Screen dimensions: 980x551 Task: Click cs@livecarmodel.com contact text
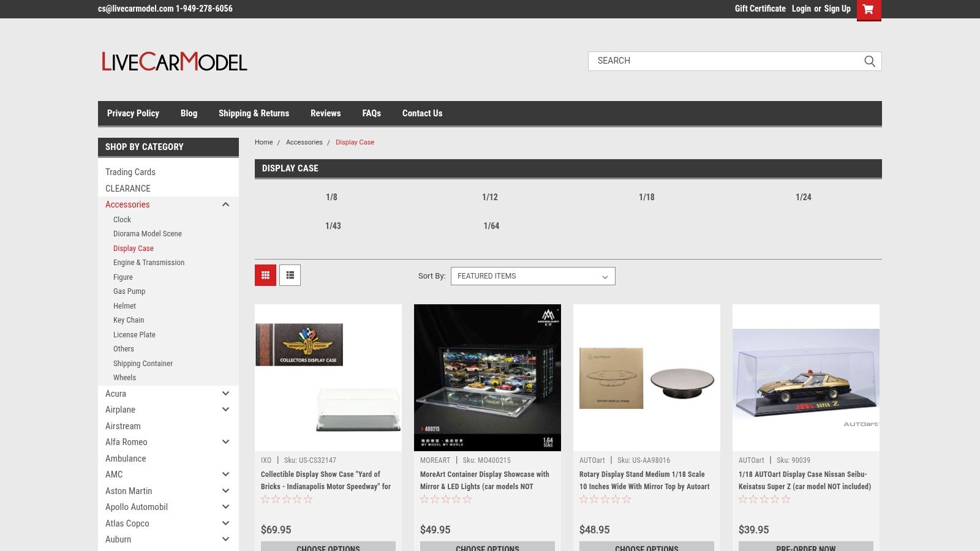[136, 9]
